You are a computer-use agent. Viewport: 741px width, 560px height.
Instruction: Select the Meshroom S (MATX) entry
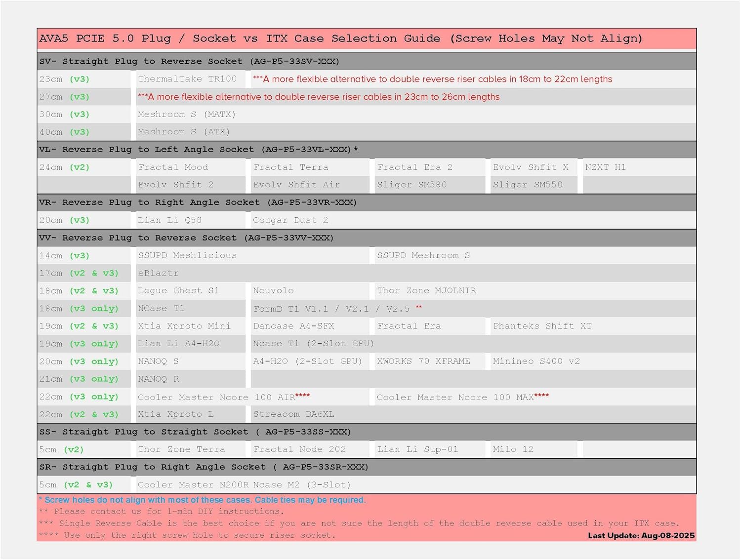(187, 115)
